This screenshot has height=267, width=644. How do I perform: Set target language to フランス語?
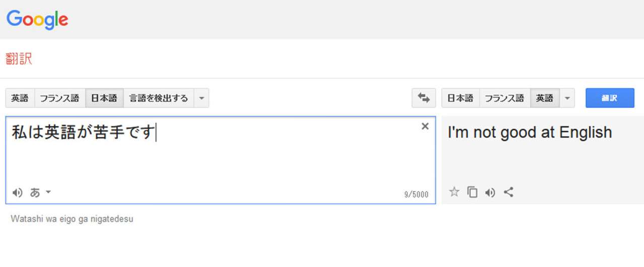point(504,98)
